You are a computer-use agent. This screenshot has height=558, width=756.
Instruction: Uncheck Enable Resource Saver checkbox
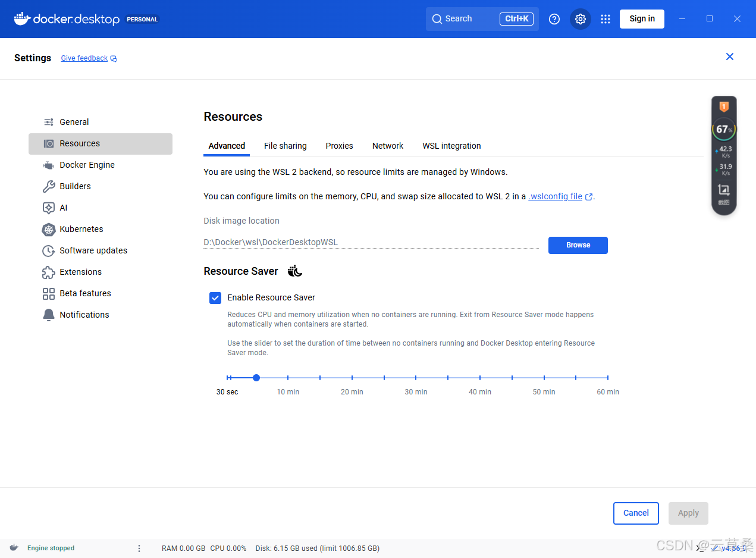pos(215,297)
